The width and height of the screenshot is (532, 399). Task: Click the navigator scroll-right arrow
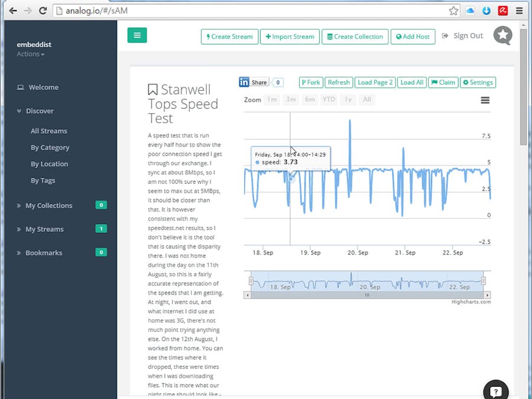(x=488, y=295)
